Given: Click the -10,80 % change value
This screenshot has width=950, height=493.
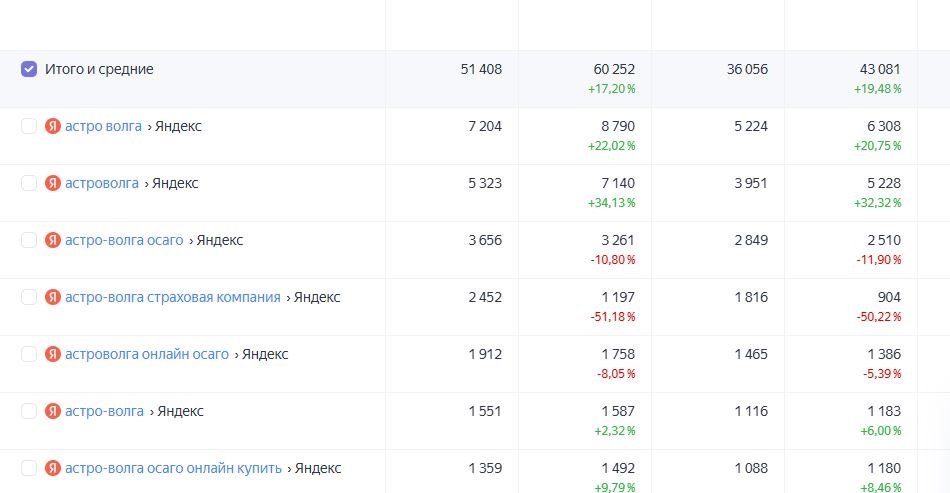Looking at the screenshot, I should click(x=613, y=259).
